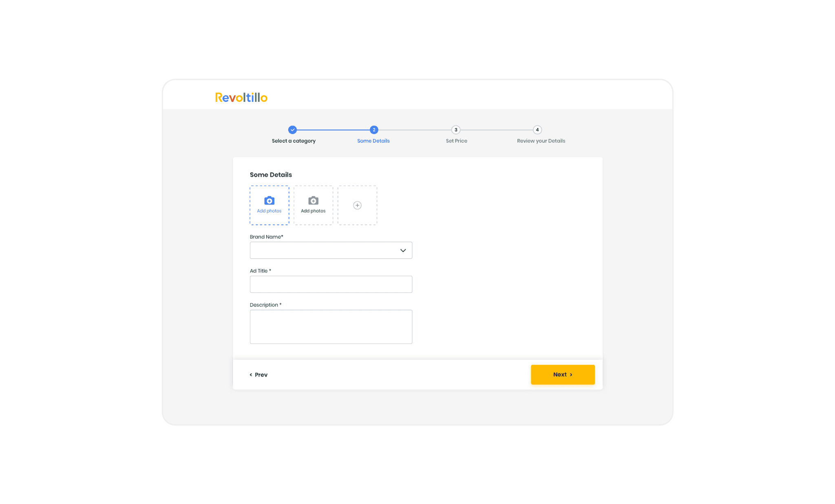Click the blue 'Add photos' text label

[x=269, y=211]
